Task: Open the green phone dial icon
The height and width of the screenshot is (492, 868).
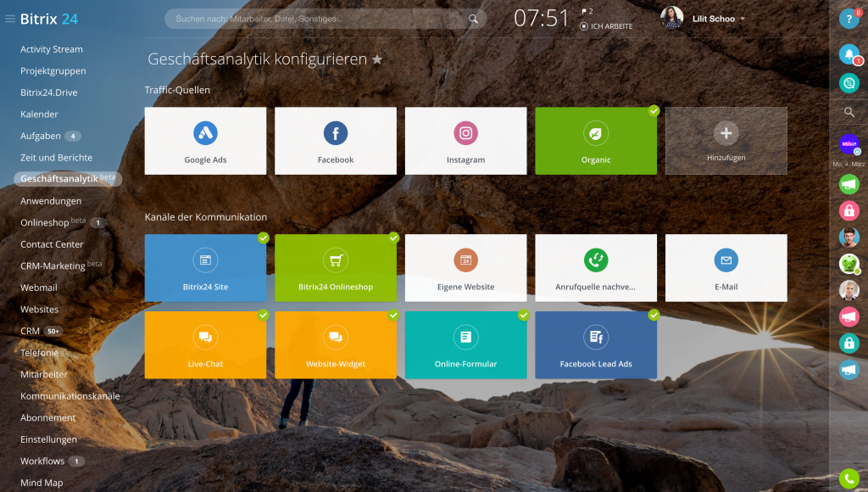Action: click(x=849, y=478)
